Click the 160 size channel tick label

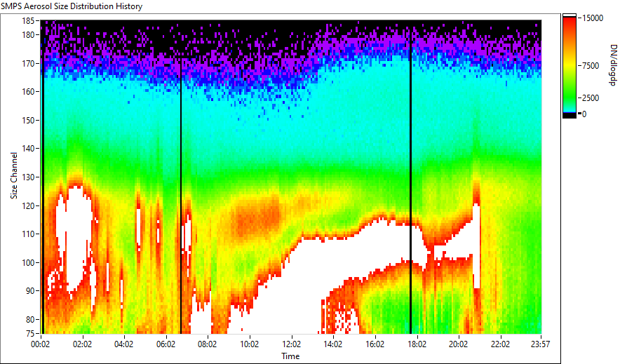point(27,92)
